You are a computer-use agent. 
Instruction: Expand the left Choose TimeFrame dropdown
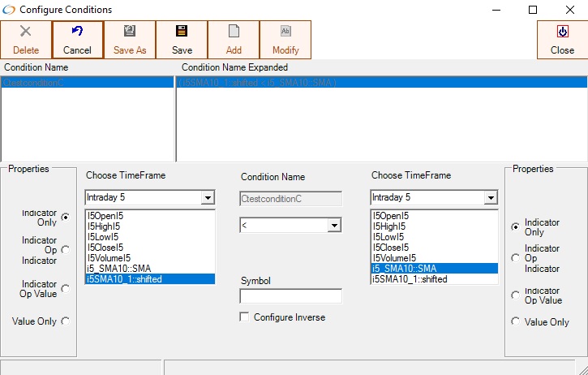[x=208, y=197]
